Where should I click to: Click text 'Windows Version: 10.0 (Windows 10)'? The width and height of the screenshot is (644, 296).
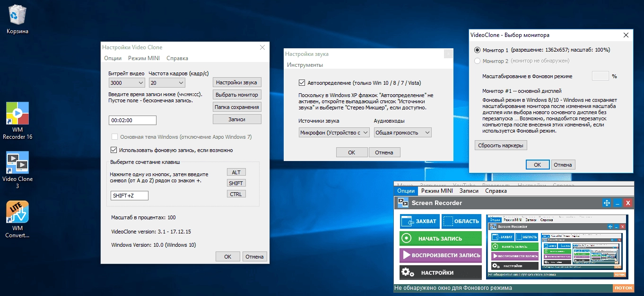click(x=154, y=245)
